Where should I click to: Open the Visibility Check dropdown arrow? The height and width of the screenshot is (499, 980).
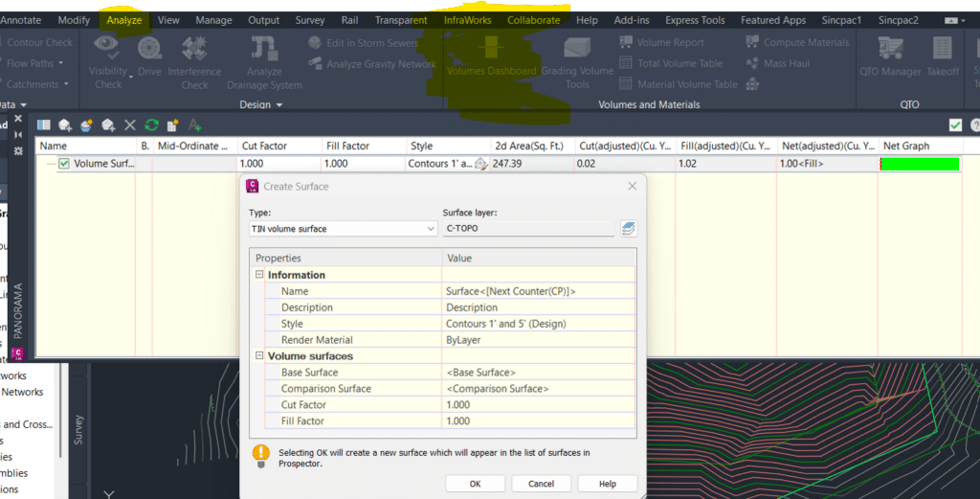coord(130,77)
